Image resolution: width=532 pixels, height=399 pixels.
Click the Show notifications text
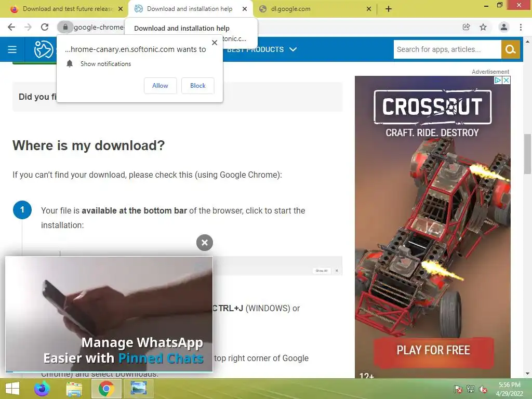pos(105,64)
